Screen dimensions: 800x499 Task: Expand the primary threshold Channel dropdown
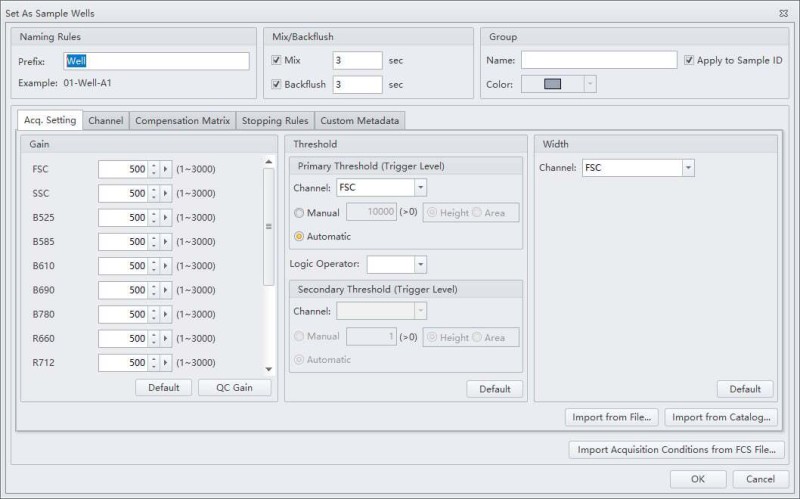[x=420, y=188]
